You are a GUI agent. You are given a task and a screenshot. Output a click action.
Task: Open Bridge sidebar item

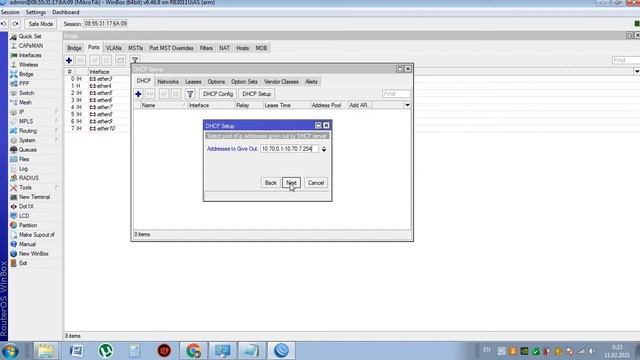(26, 74)
